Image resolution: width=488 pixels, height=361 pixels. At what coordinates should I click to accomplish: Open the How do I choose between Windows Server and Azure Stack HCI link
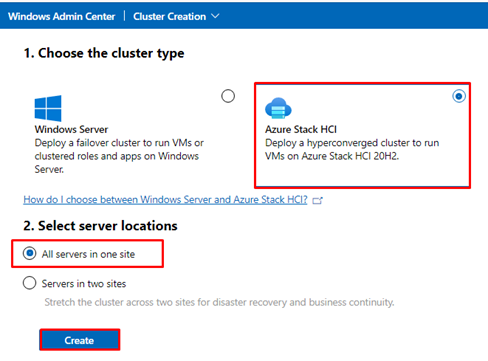[165, 200]
